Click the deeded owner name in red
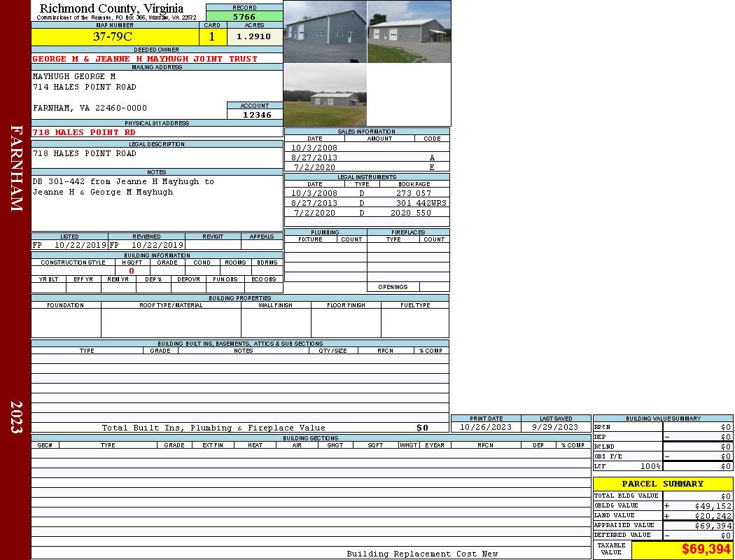The width and height of the screenshot is (735, 560). [x=145, y=59]
